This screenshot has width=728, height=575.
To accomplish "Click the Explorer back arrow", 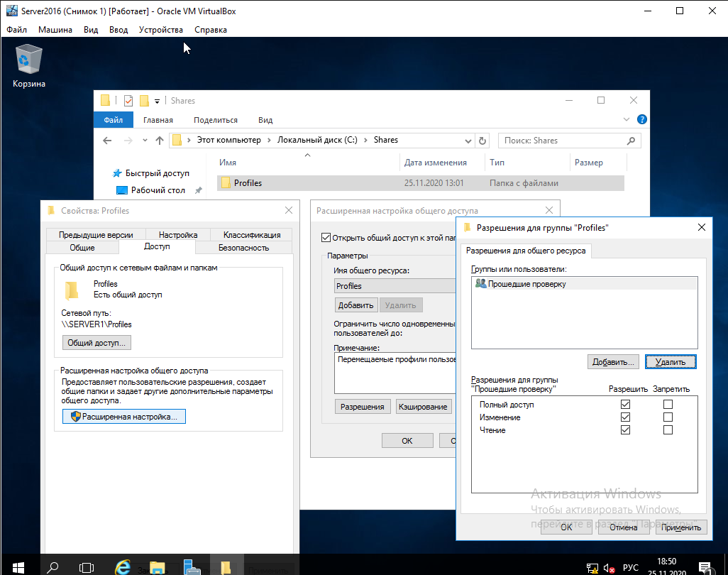I will tap(107, 141).
